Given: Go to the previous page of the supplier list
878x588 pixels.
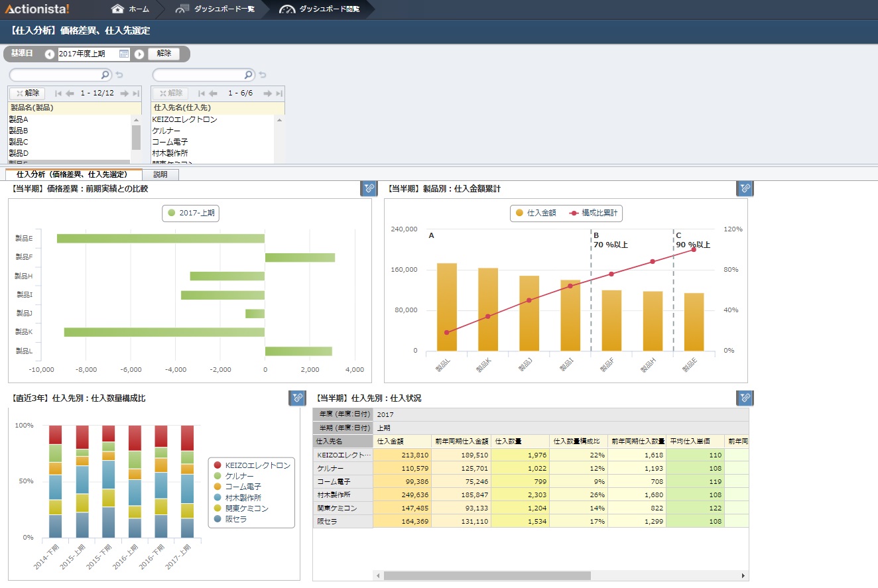Looking at the screenshot, I should point(213,93).
